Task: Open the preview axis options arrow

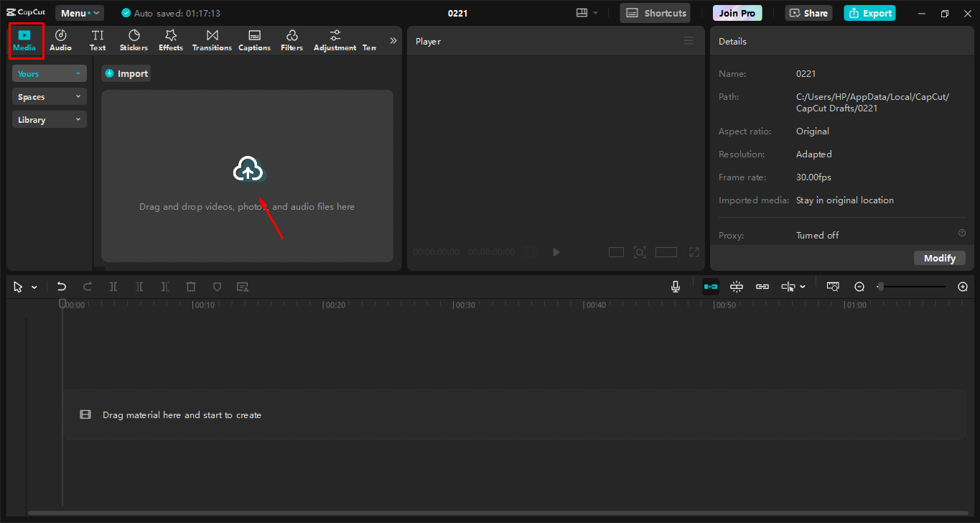Action: pos(803,287)
